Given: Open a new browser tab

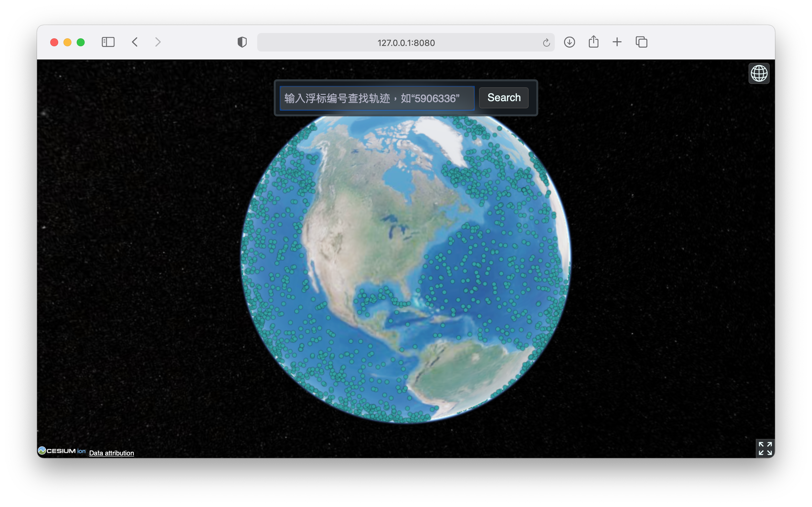Looking at the screenshot, I should coord(617,42).
